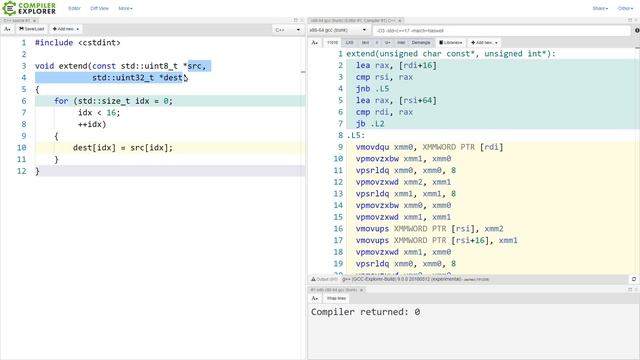Viewport: 640px width, 360px height.
Task: Click the compiler status bar square icon
Action: point(634,279)
